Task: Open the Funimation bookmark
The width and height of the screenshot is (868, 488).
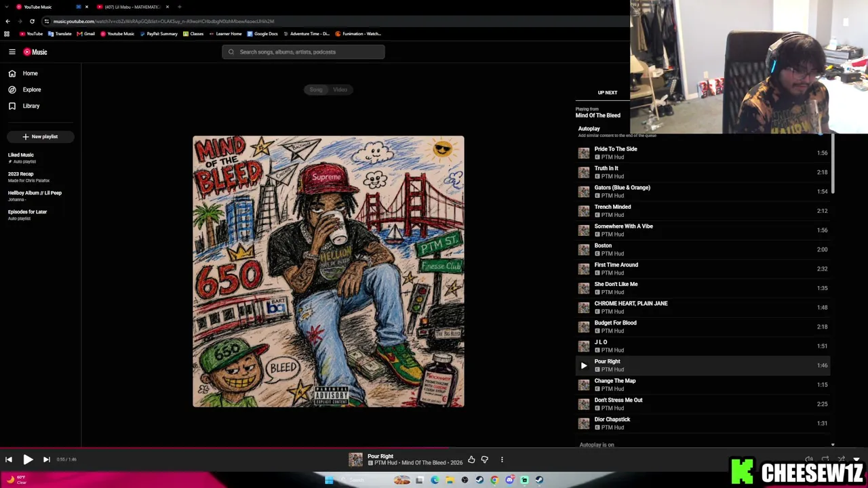Action: pos(358,34)
